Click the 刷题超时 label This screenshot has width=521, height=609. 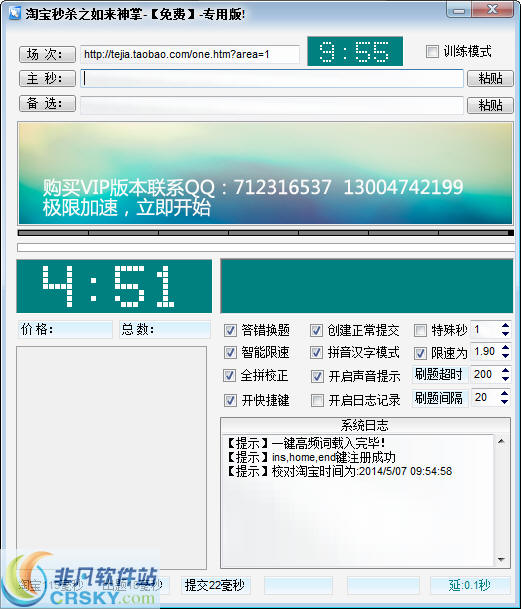[x=439, y=374]
